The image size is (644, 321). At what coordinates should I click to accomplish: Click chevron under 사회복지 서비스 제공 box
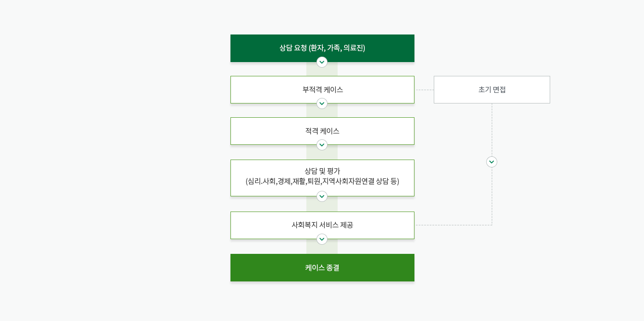(x=322, y=239)
